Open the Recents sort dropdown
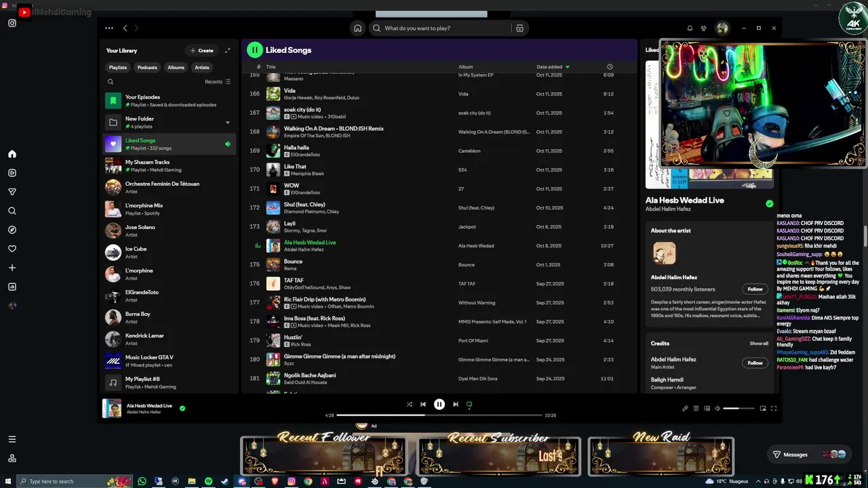 coord(218,82)
